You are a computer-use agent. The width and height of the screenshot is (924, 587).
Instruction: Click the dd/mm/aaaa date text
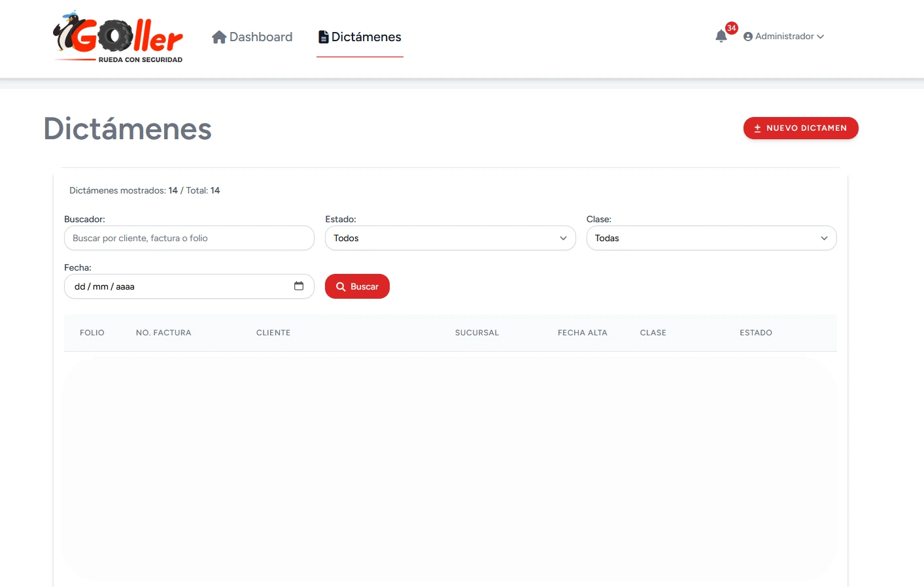point(105,287)
